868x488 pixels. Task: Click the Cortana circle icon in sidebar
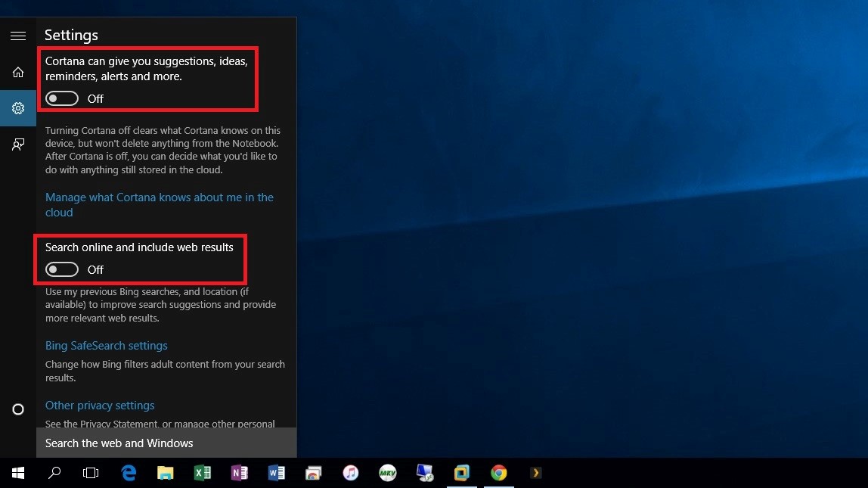tap(17, 409)
